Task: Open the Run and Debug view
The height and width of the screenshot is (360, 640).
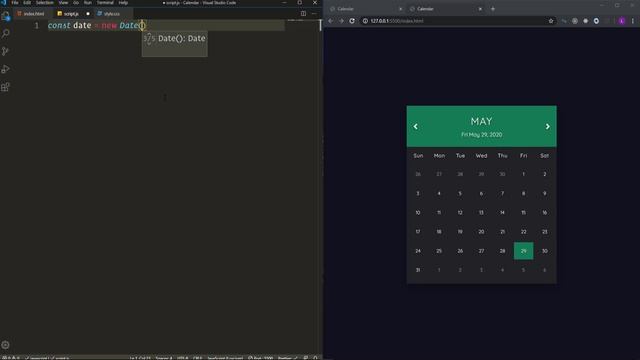Action: click(x=6, y=69)
